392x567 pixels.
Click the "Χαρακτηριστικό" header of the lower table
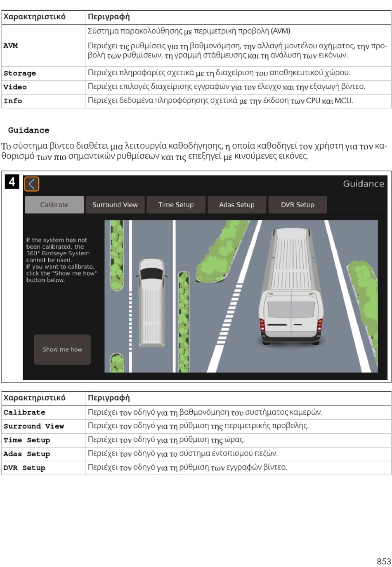pyautogui.click(x=34, y=398)
